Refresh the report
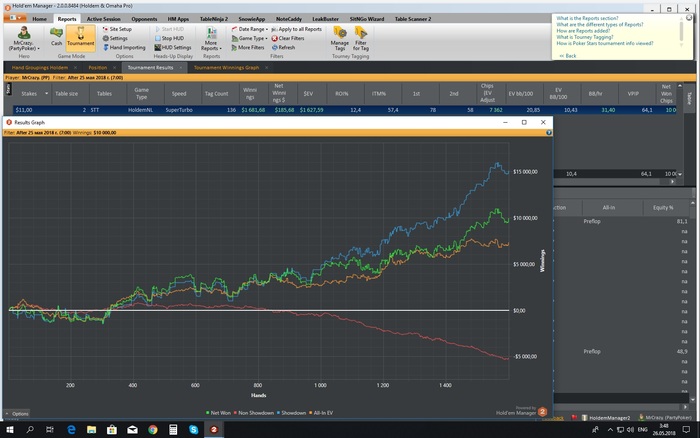The image size is (700, 438). coord(283,47)
